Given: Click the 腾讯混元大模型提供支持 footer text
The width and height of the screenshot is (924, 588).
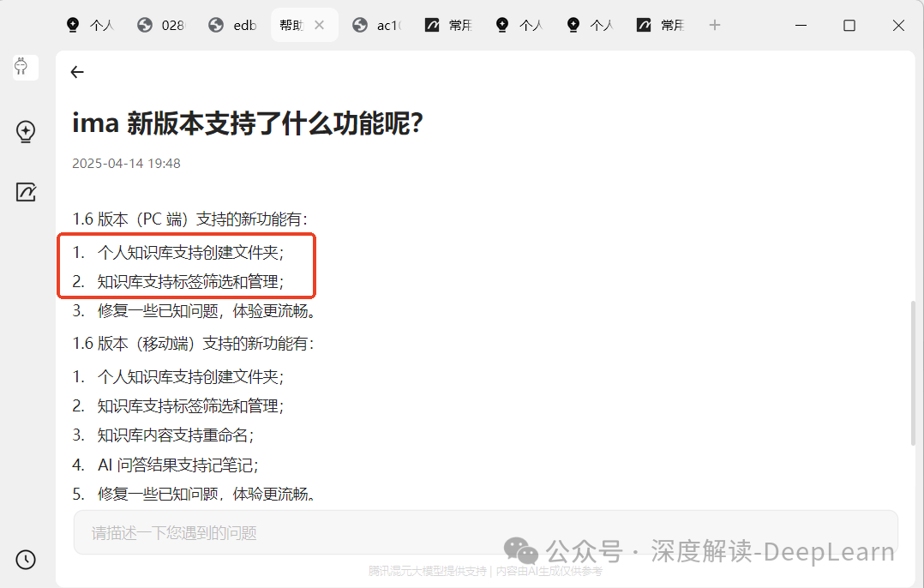Looking at the screenshot, I should click(427, 571).
